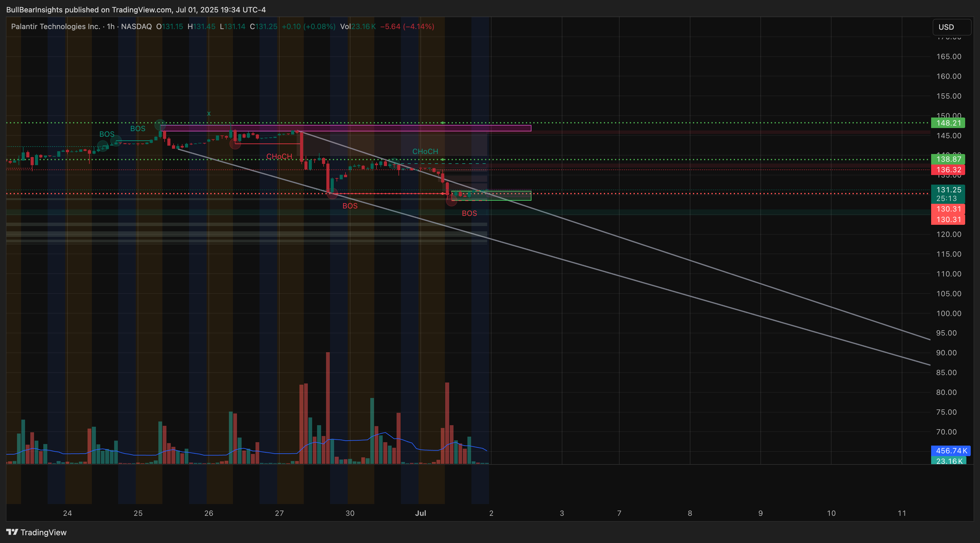Viewport: 980px width, 543px height.
Task: Click the 145.00 price axis label
Action: point(949,136)
